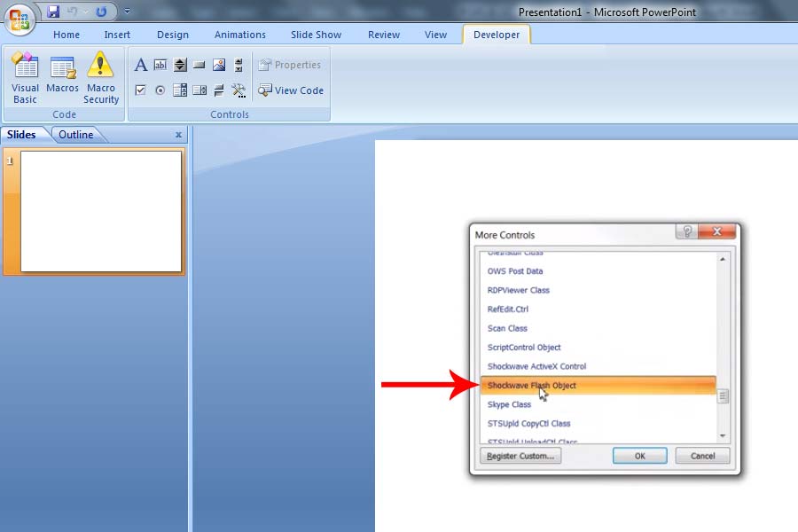The image size is (798, 532).
Task: Insert a Combo Box control
Action: pos(199,90)
